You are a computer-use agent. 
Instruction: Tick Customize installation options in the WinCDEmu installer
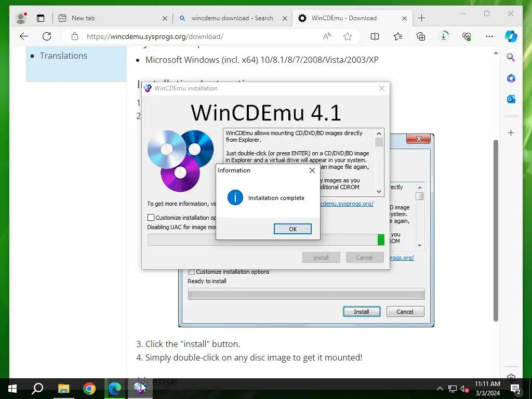151,218
